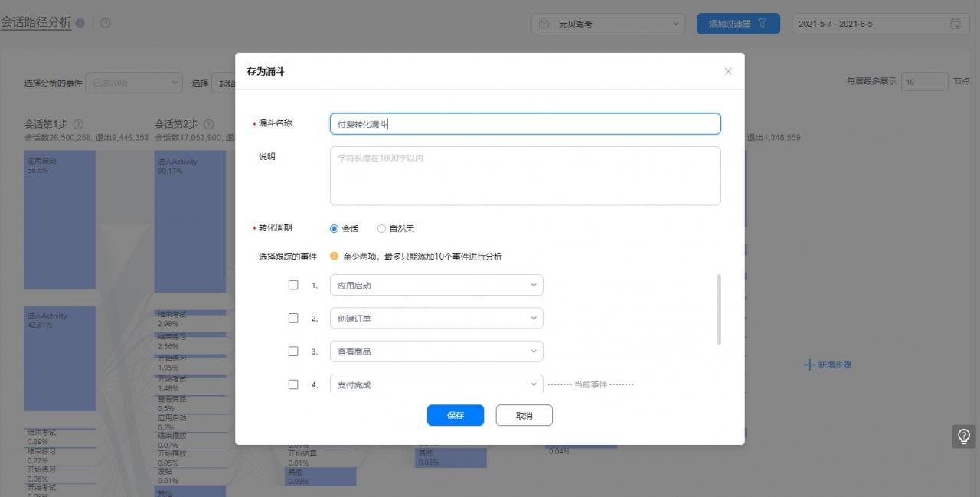Viewport: 980px width, 497px height.
Task: Click the help icon beside 会话路径分析 title
Action: [80, 23]
